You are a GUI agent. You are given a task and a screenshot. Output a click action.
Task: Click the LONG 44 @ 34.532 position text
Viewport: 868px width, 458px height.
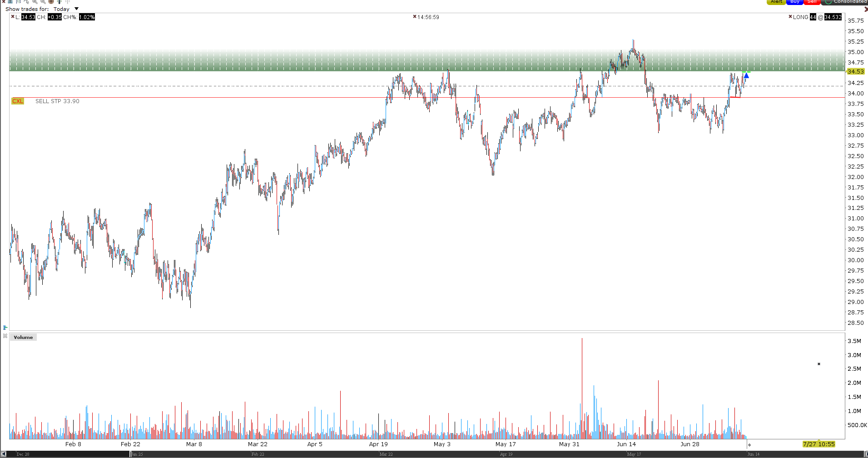tap(817, 17)
